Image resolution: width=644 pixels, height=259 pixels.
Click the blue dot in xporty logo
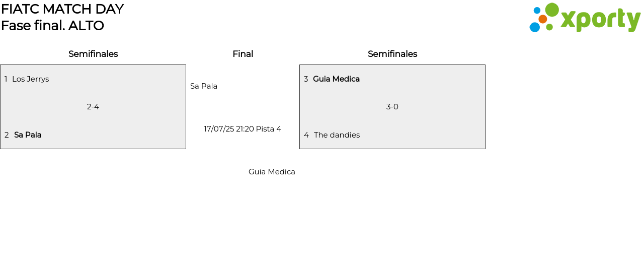(x=534, y=27)
